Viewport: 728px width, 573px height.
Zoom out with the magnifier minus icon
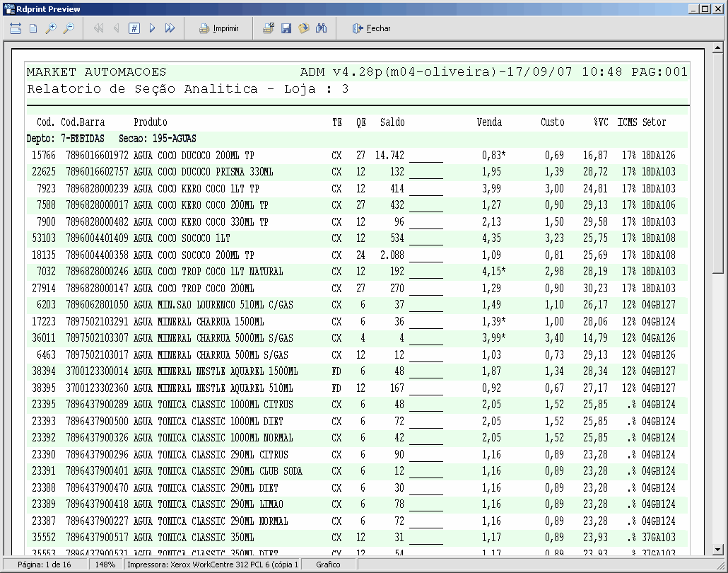pyautogui.click(x=69, y=28)
